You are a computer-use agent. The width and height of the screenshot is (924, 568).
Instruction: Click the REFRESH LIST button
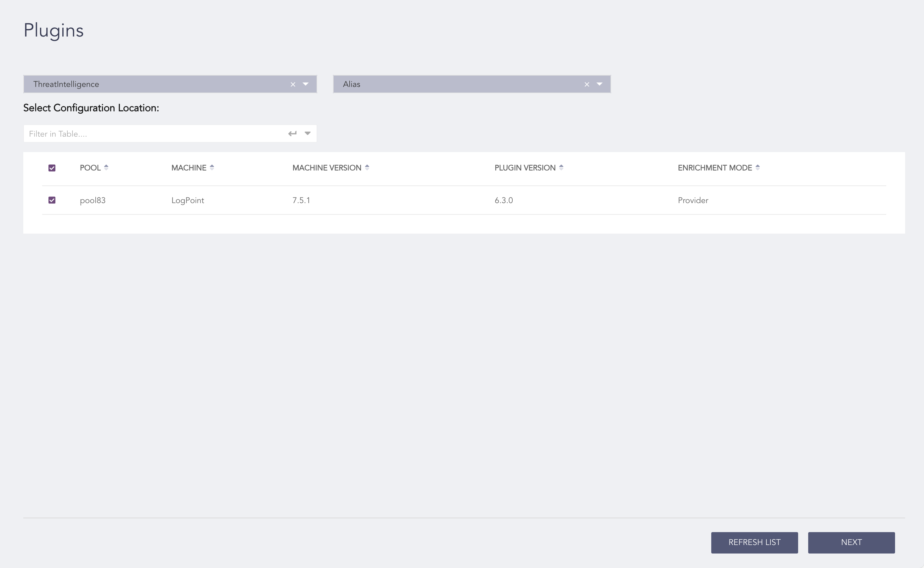754,542
